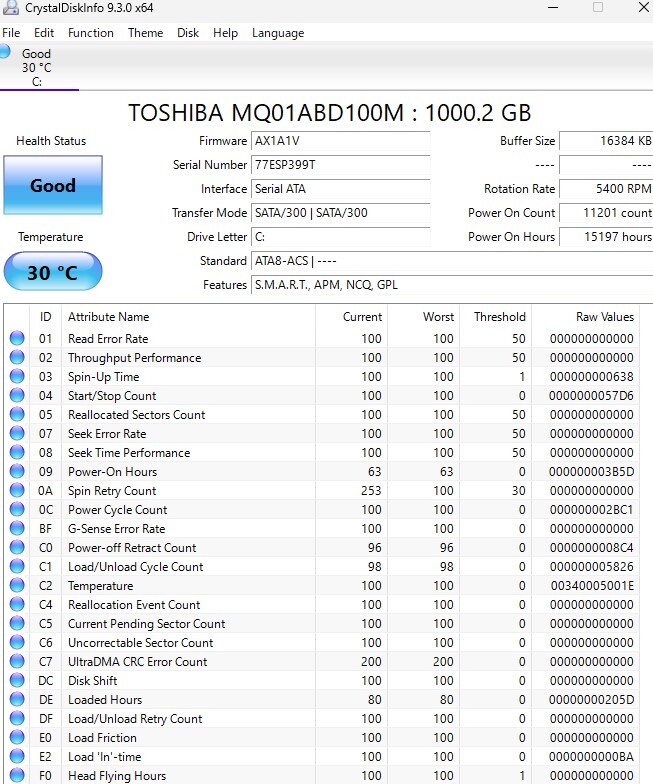
Task: Click the status orb for Load/Unload Cycle Count
Action: [x=17, y=566]
